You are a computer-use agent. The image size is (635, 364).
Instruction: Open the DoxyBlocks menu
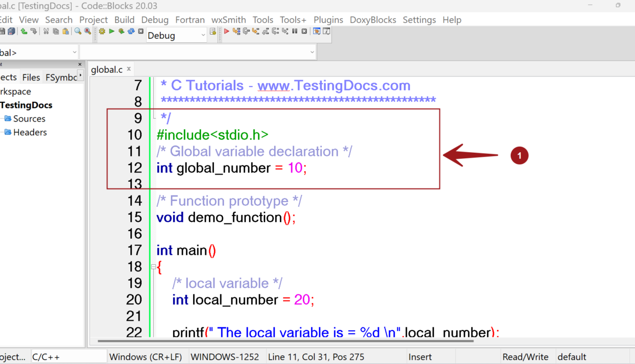click(373, 20)
